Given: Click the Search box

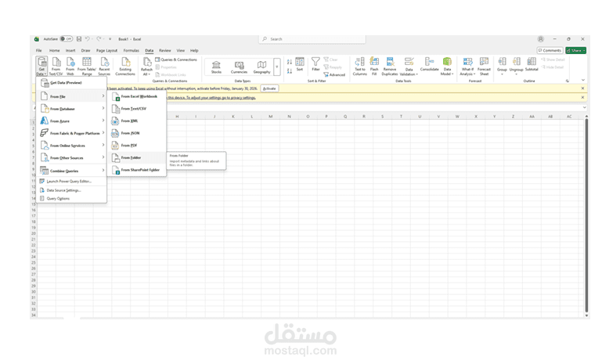Looking at the screenshot, I should (x=312, y=39).
